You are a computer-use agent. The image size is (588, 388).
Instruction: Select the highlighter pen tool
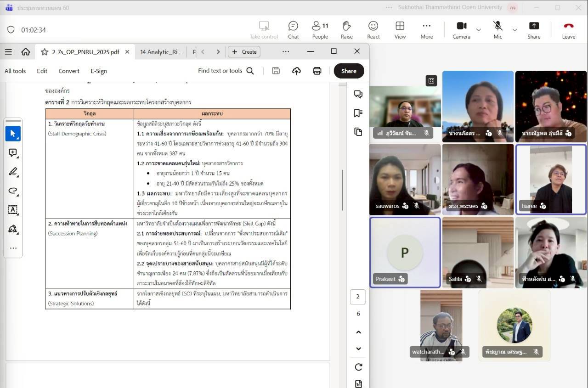(x=13, y=172)
